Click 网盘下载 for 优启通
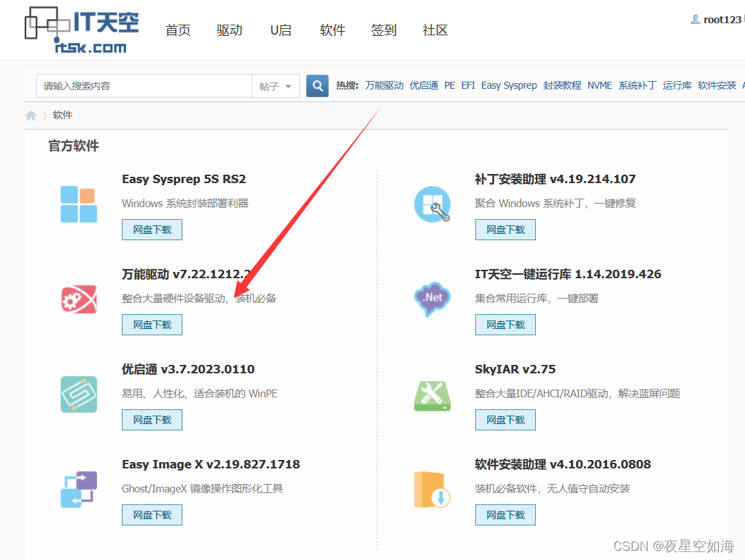 pos(152,420)
